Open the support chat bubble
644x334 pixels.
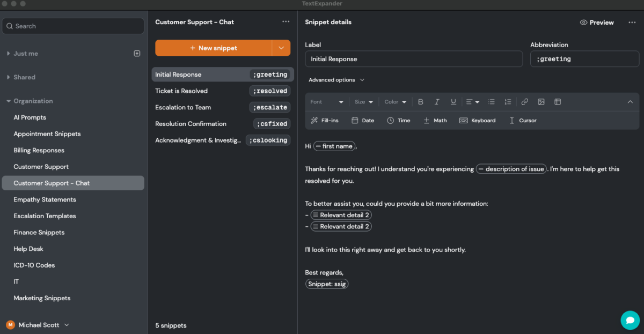[x=630, y=320]
